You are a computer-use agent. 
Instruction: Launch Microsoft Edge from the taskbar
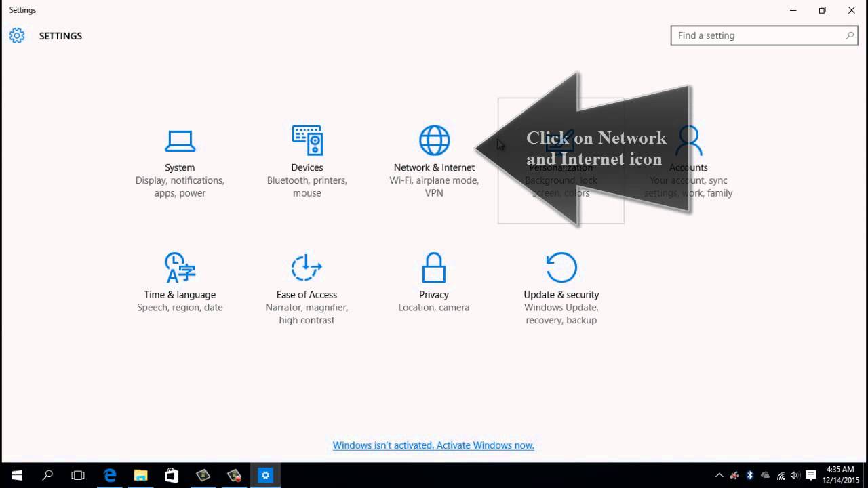[109, 475]
